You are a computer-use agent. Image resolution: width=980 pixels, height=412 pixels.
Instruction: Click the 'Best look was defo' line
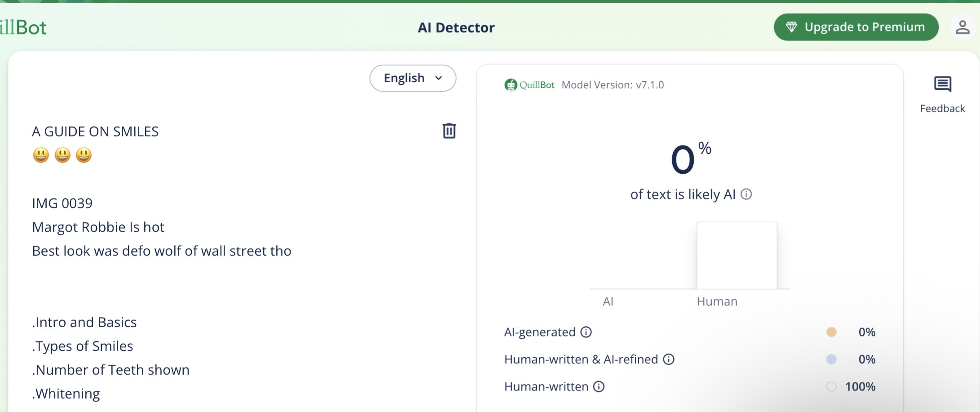click(162, 251)
